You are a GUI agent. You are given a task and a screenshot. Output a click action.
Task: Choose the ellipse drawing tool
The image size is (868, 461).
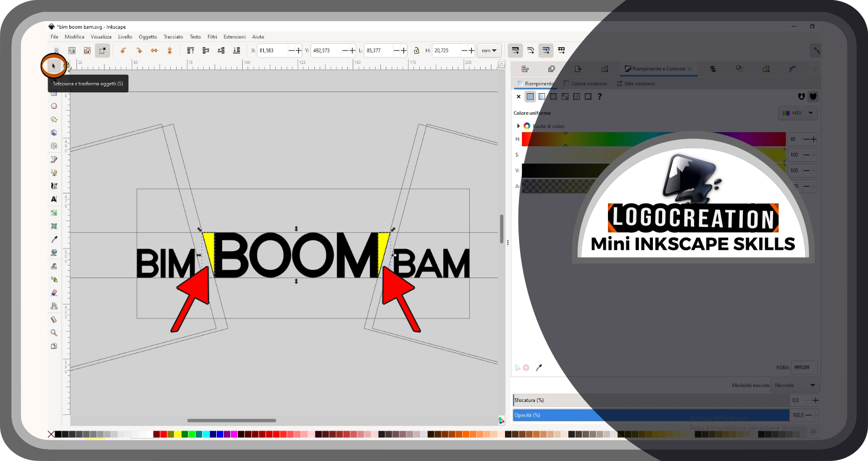coord(54,106)
